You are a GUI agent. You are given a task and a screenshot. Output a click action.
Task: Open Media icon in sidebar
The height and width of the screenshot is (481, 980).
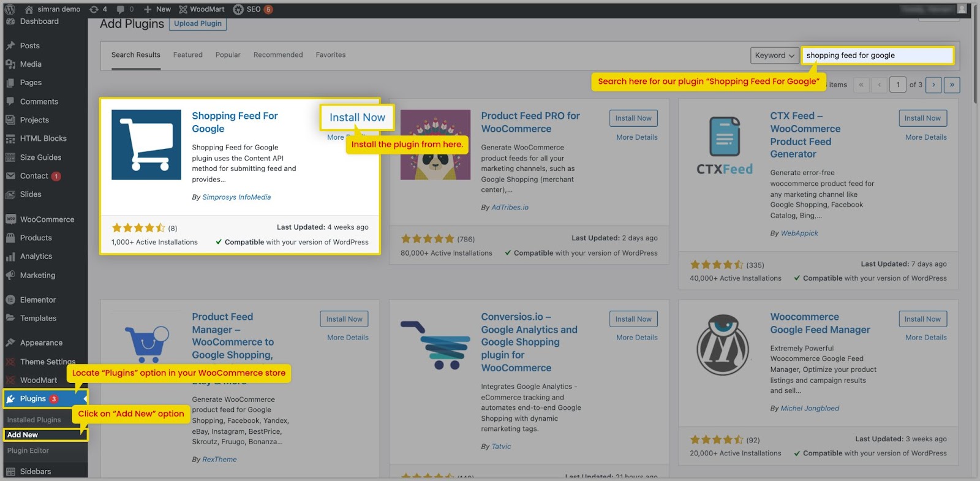coord(10,64)
